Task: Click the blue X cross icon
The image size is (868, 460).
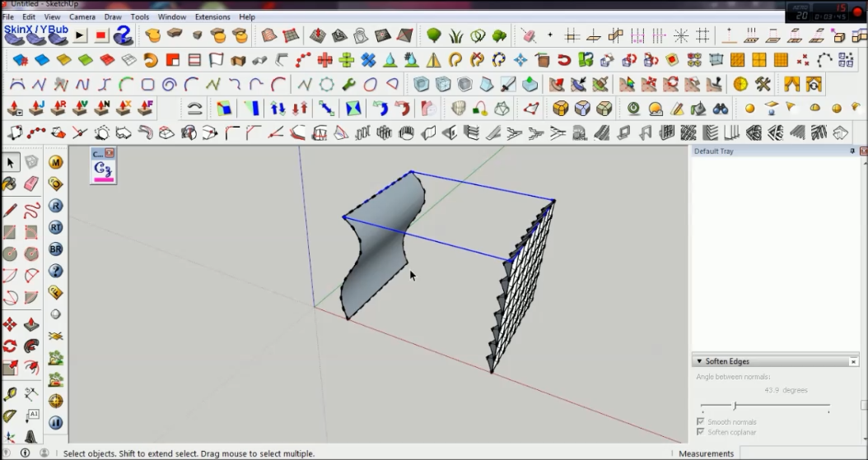Action: click(x=368, y=60)
